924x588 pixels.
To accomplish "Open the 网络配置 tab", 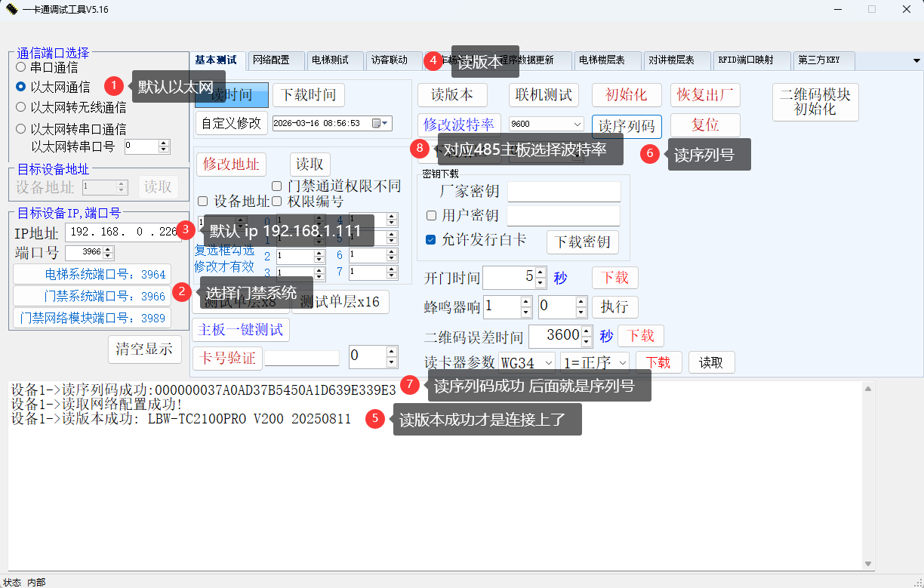I will tap(276, 60).
